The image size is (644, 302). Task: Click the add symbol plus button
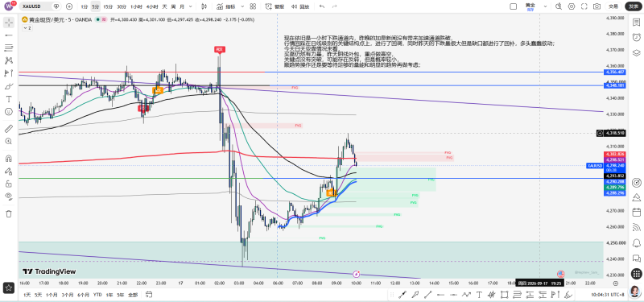coord(69,6)
